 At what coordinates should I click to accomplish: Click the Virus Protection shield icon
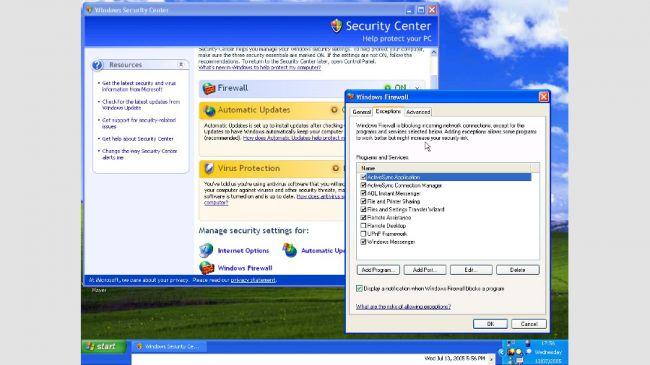click(209, 168)
